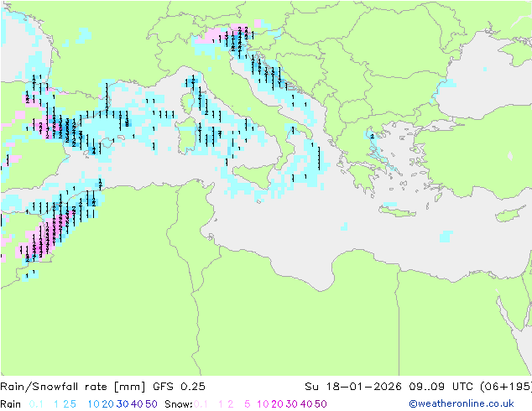Click the 'GFS 0.25' model label
Viewport: 532px width, 411px height.
click(x=179, y=386)
